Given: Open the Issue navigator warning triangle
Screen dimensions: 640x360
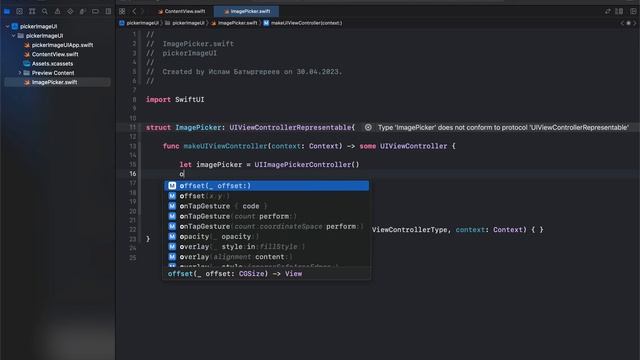Looking at the screenshot, I should pyautogui.click(x=58, y=11).
